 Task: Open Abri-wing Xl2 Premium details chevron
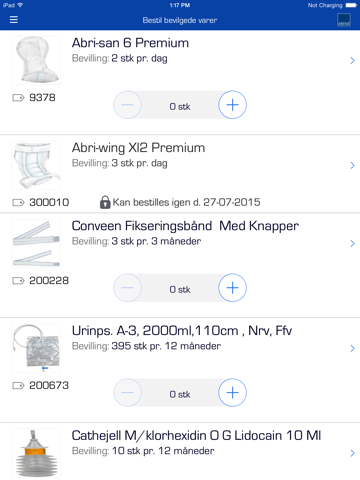point(352,165)
